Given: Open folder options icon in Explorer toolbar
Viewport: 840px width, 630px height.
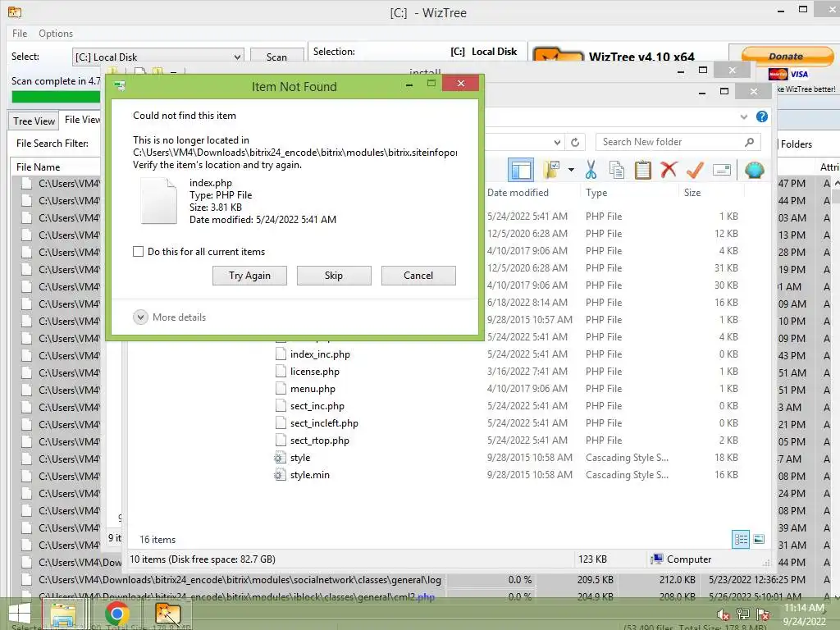Looking at the screenshot, I should click(551, 171).
